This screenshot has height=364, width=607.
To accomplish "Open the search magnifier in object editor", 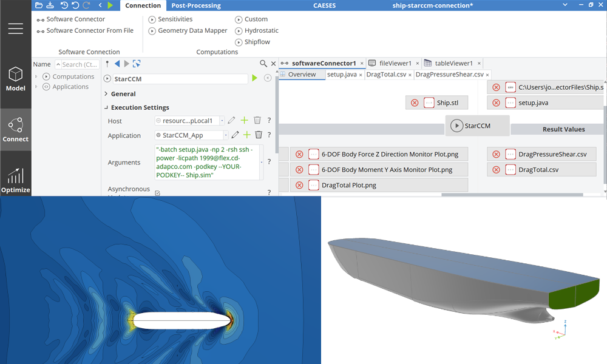I will (263, 64).
